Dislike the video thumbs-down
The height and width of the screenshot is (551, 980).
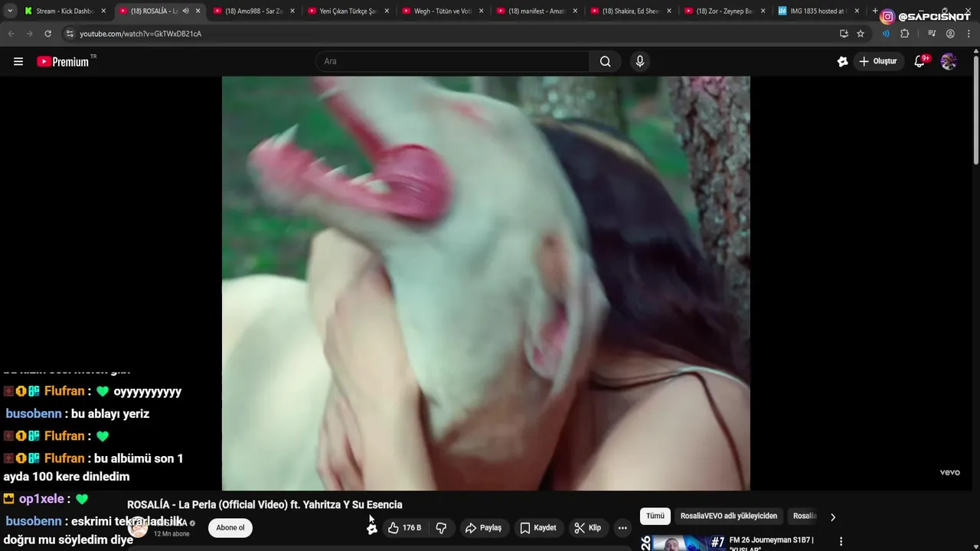click(x=441, y=528)
